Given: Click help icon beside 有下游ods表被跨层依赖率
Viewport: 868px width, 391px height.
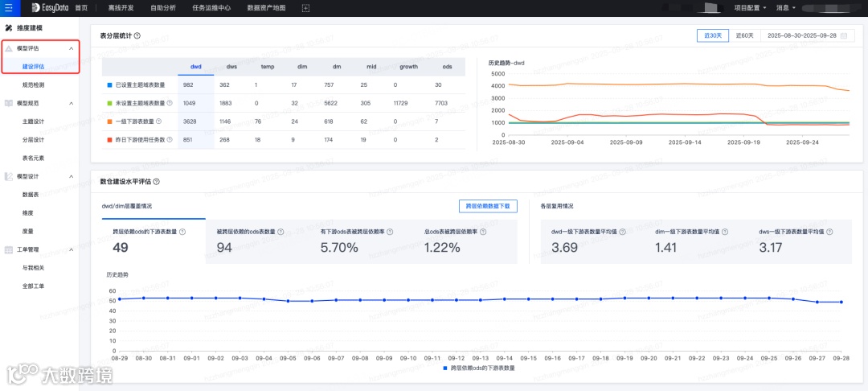Looking at the screenshot, I should pos(391,232).
